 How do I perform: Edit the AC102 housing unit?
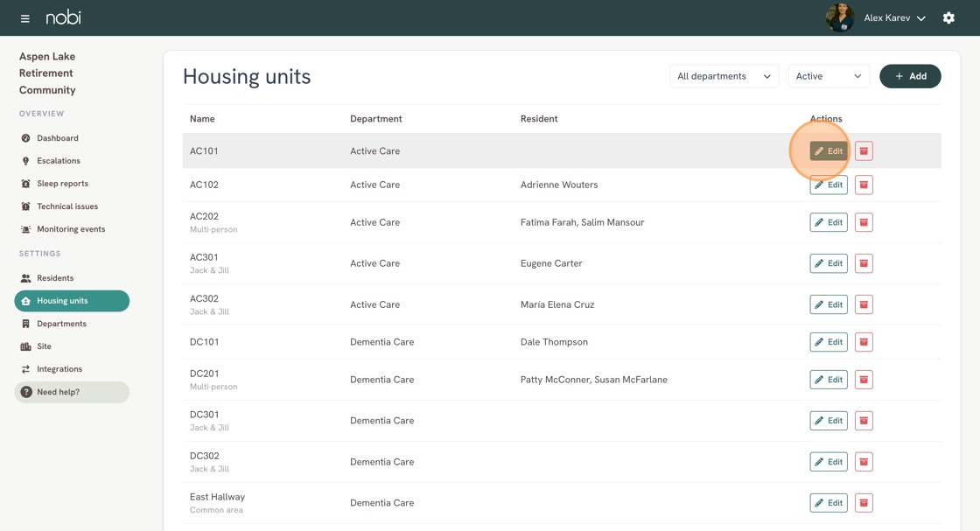[828, 185]
